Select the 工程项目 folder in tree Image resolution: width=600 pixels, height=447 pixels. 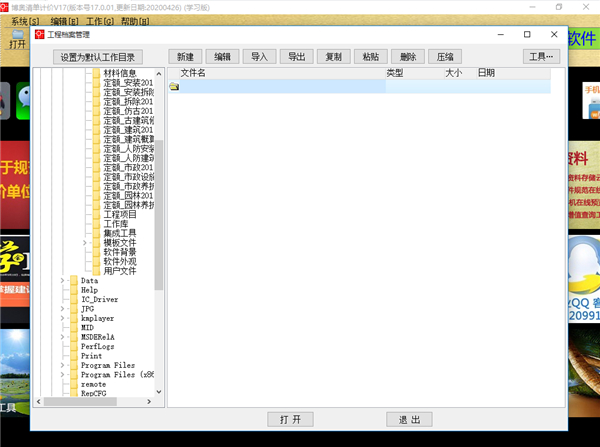(x=120, y=214)
